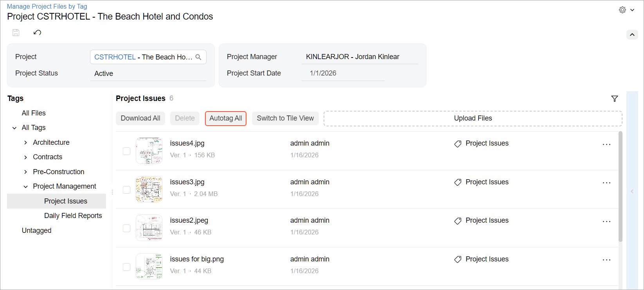
Task: Click the Project Manager value KINLEARJOR - Jordan Kinlear
Action: (x=353, y=57)
